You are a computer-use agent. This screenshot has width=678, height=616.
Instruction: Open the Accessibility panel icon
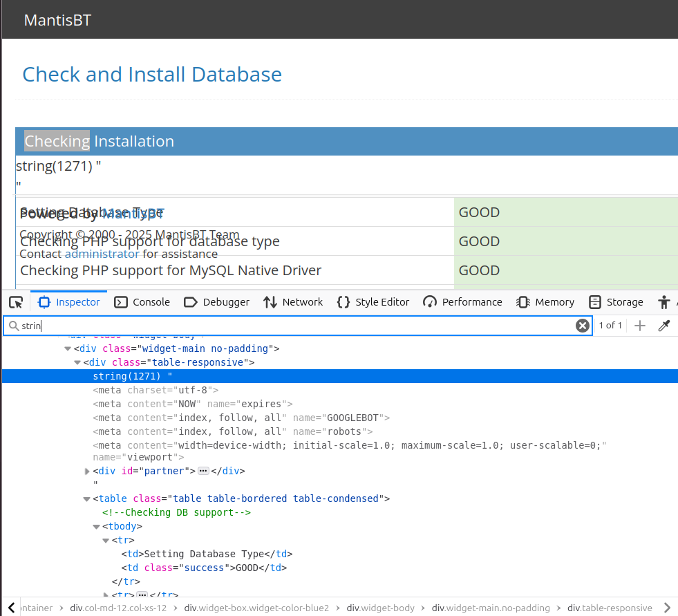click(665, 302)
